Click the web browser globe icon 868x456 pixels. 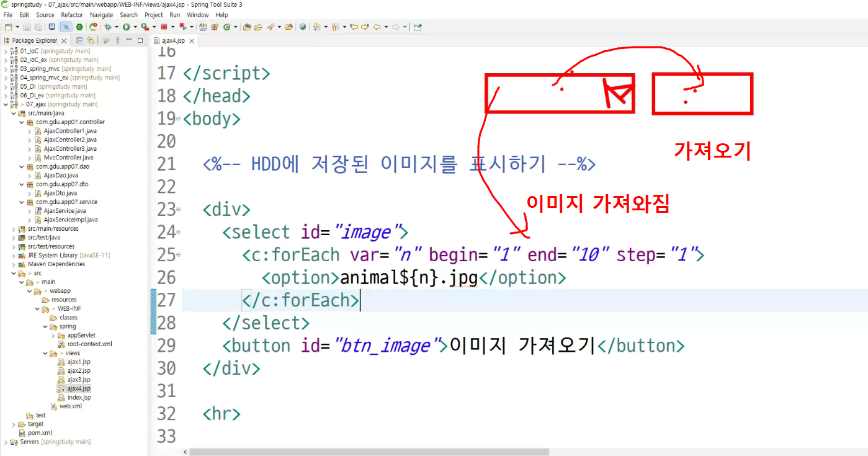(303, 27)
